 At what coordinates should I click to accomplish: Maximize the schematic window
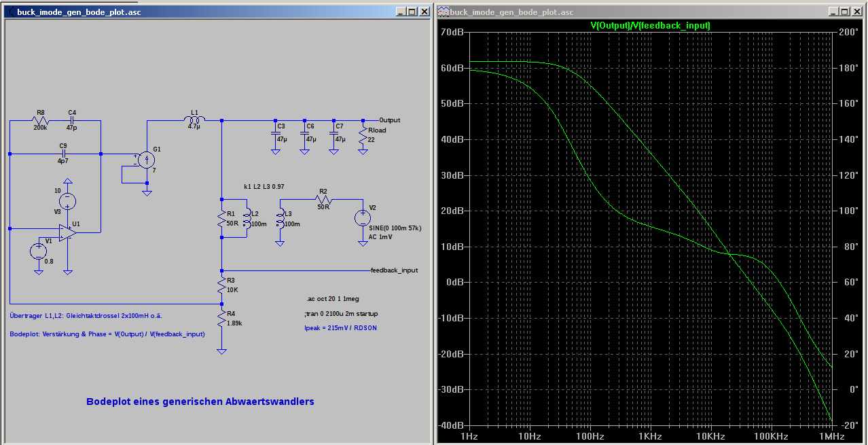412,12
